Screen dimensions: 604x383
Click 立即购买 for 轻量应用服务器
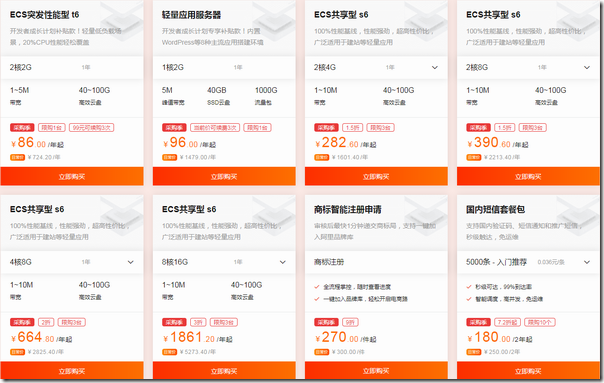(x=224, y=176)
